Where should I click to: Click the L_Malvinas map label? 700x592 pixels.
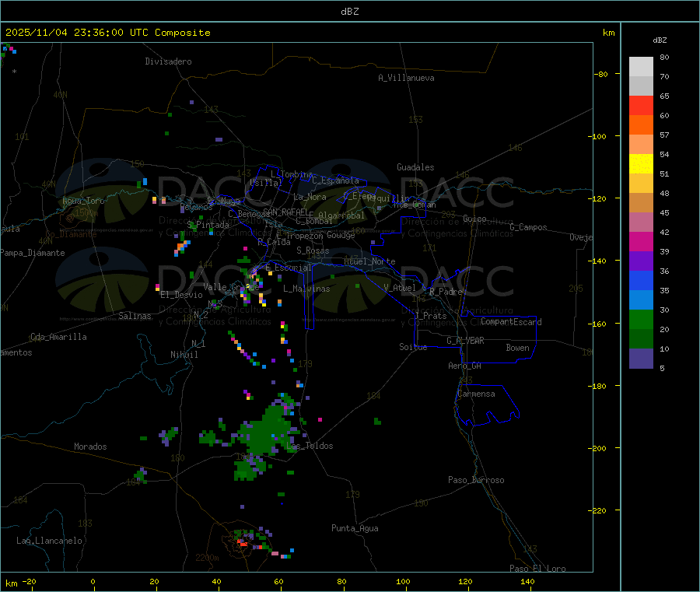306,289
